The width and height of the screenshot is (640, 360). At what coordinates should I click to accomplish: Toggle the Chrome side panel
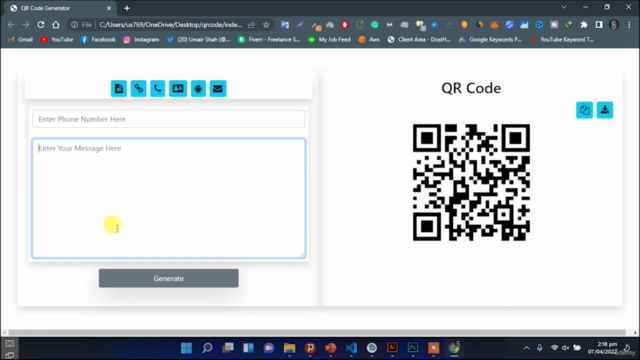(x=599, y=25)
